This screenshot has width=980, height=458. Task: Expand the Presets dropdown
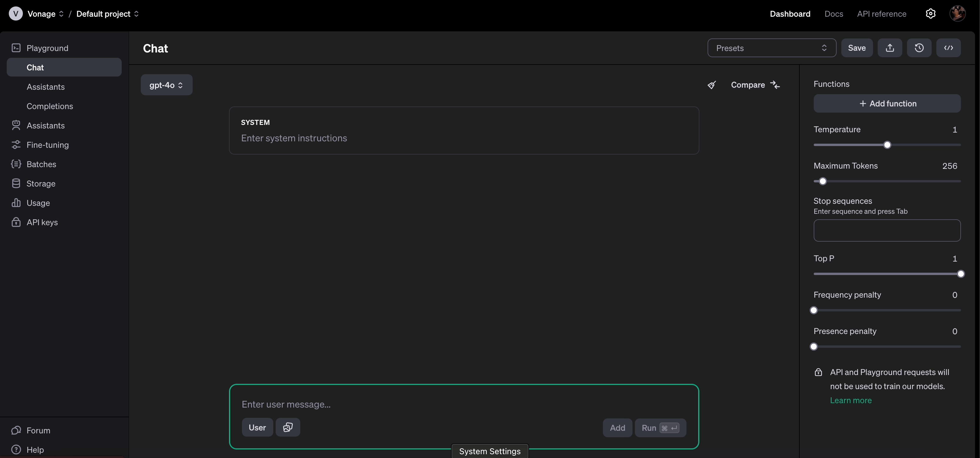[x=771, y=48]
